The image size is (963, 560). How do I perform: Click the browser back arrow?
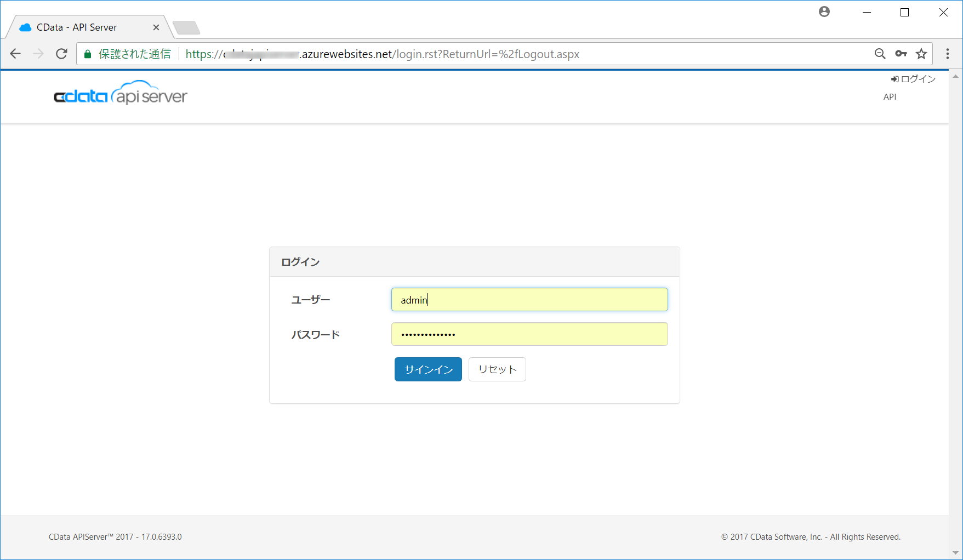(x=15, y=54)
